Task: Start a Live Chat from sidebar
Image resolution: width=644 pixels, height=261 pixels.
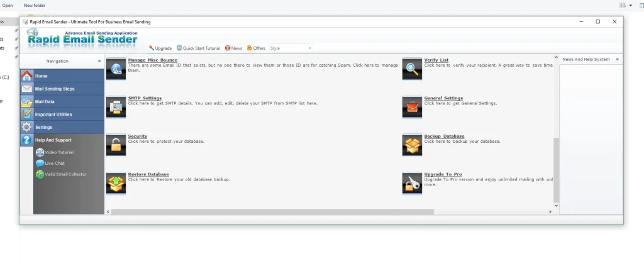Action: (55, 163)
